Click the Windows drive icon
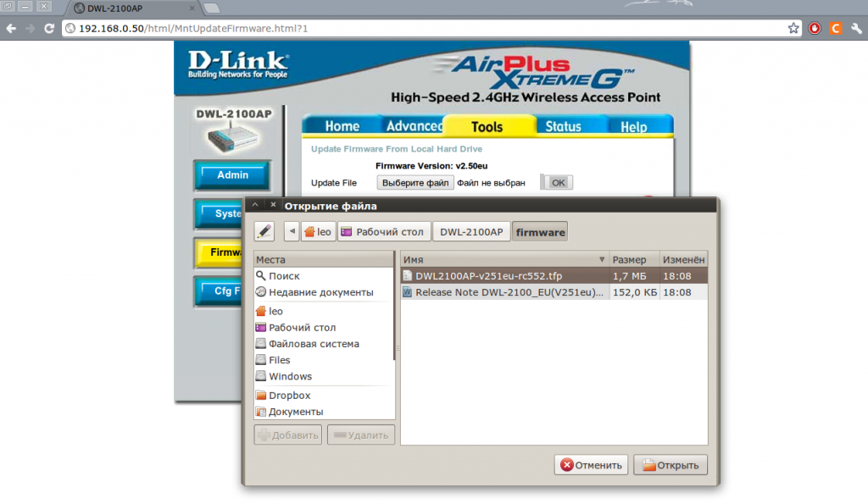868x504 pixels. 261,376
